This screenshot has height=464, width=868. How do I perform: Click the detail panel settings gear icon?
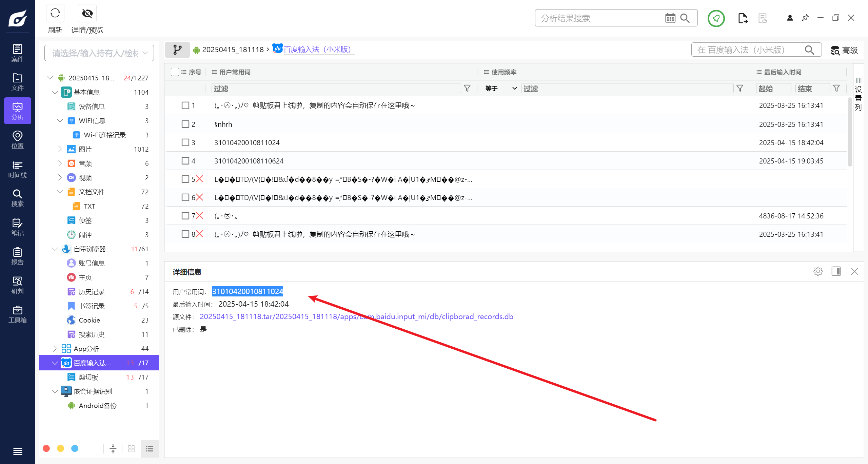pos(818,271)
